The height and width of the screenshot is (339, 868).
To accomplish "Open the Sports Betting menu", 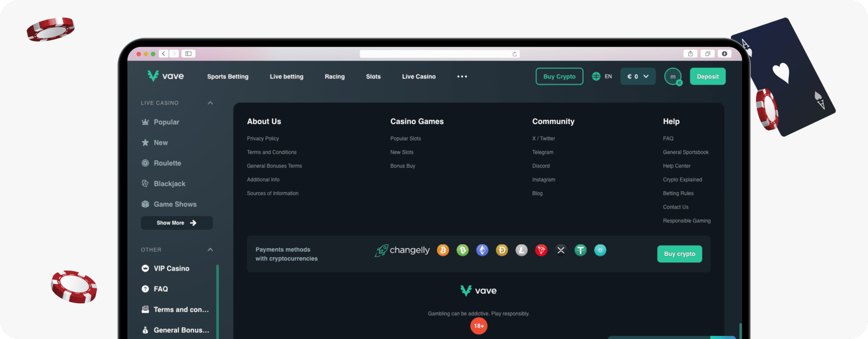I will point(228,76).
